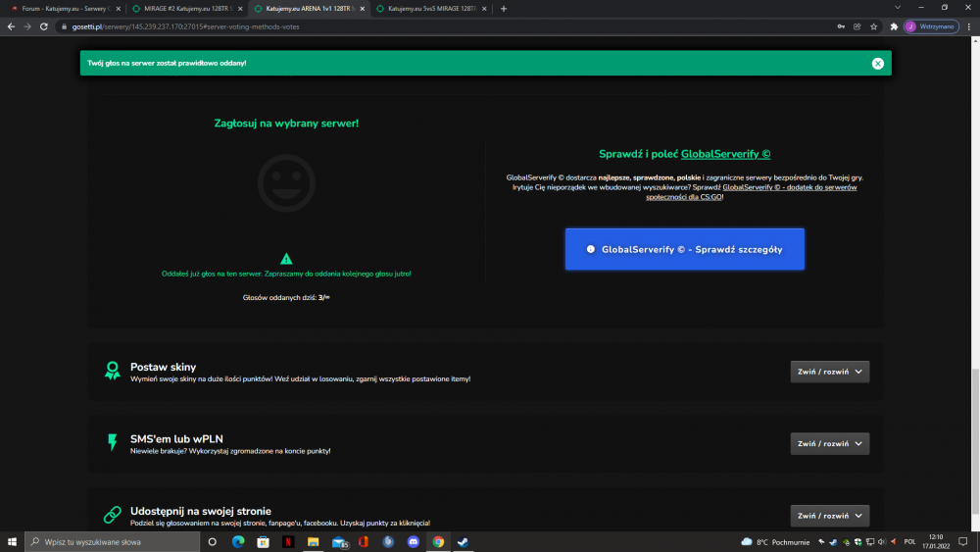The image size is (980, 552).
Task: Click the Windows search box
Action: [x=113, y=542]
